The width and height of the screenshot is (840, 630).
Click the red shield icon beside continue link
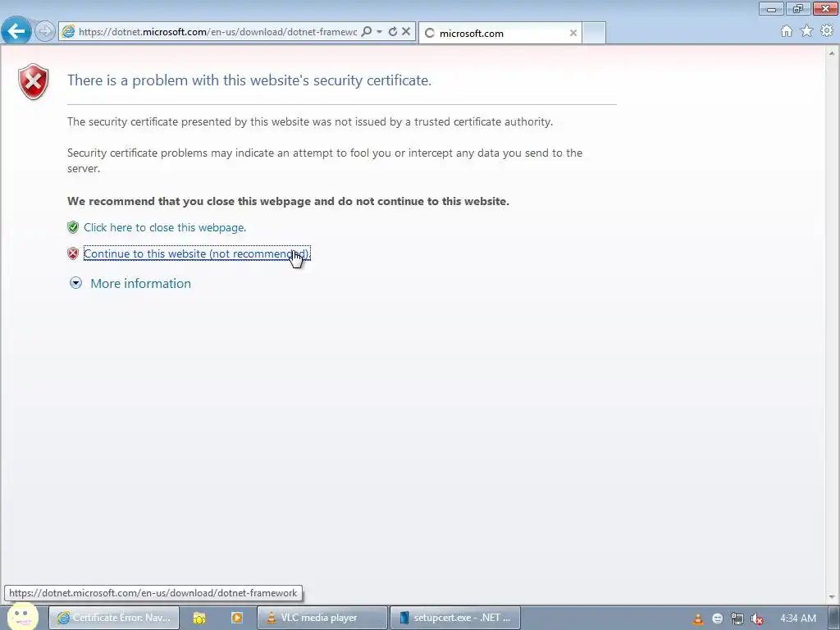tap(73, 253)
